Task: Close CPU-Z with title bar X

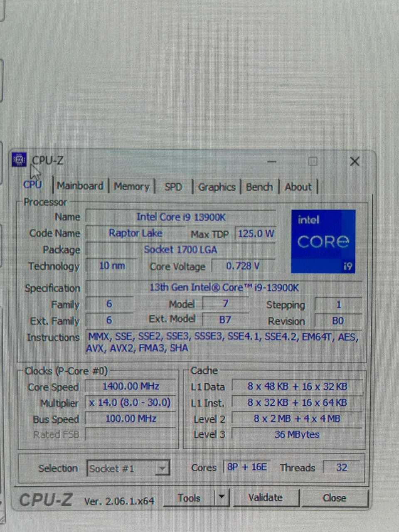Action: (x=355, y=161)
